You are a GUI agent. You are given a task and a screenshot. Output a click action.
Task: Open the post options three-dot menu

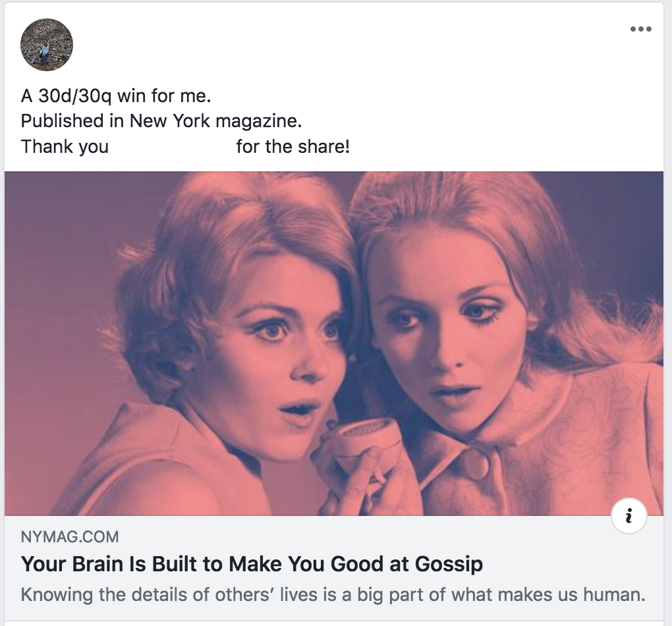click(x=640, y=29)
